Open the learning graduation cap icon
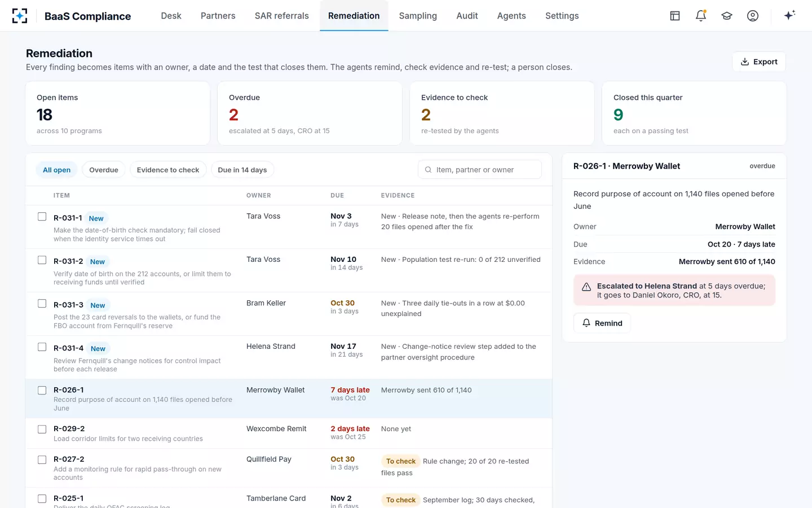 pyautogui.click(x=727, y=16)
